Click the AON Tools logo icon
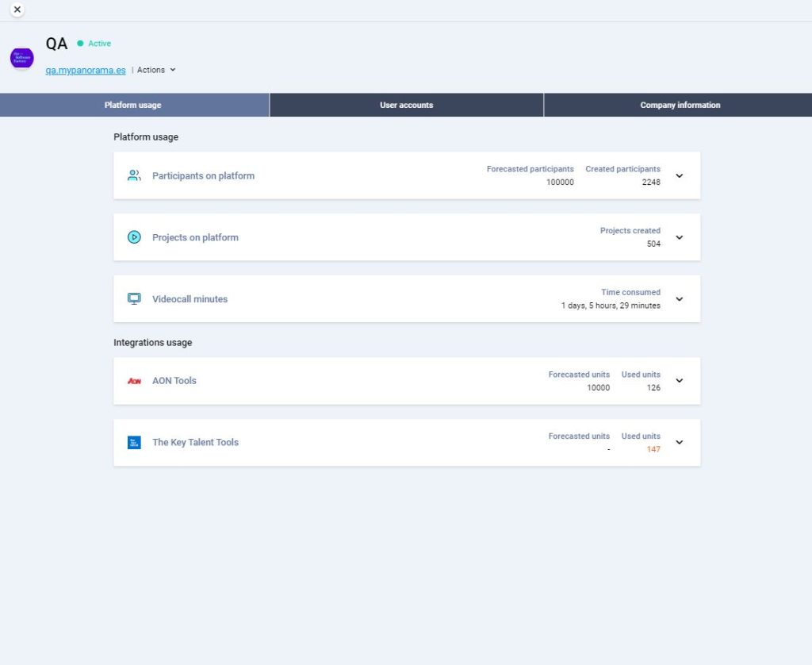Viewport: 812px width, 665px height. [x=134, y=381]
